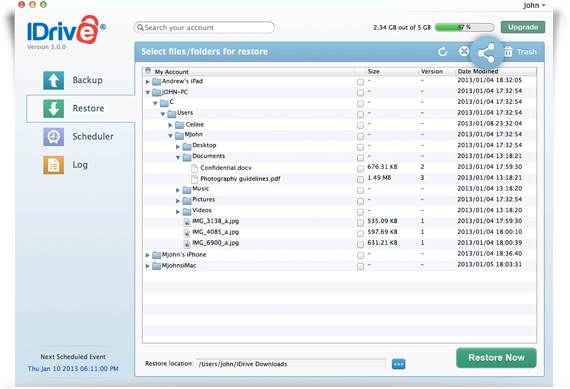Check the Photography guidelines.pdf checkbox
Screen dimensions: 570x389
click(360, 180)
